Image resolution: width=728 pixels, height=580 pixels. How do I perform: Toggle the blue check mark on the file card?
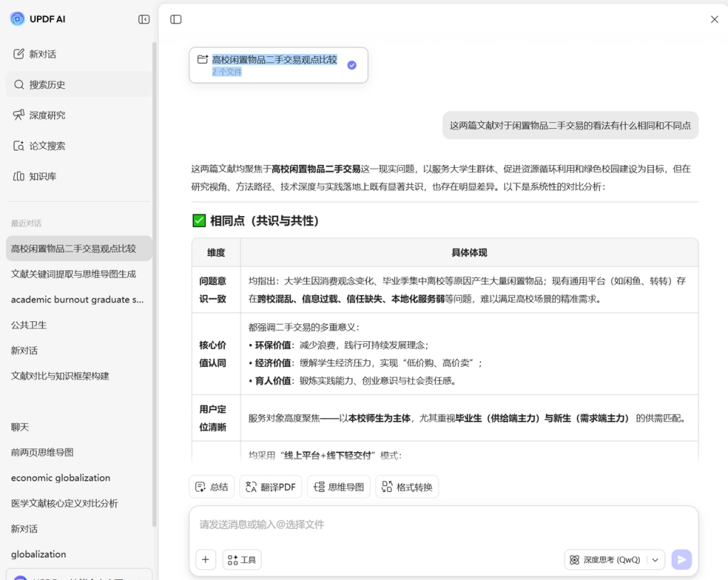(352, 65)
